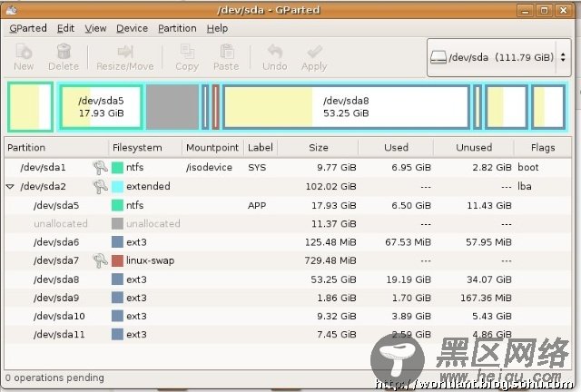Click the 0 operations pending status text
Screen dimensions: 581x392
coord(54,377)
